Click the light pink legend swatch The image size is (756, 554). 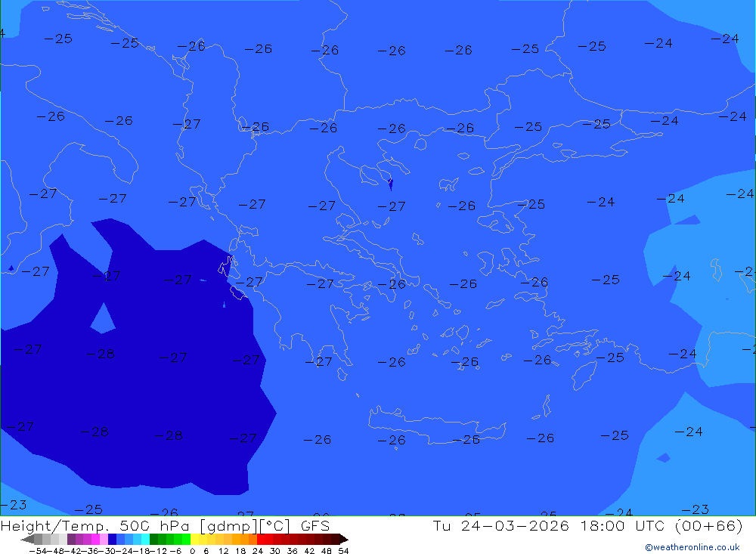(x=104, y=540)
